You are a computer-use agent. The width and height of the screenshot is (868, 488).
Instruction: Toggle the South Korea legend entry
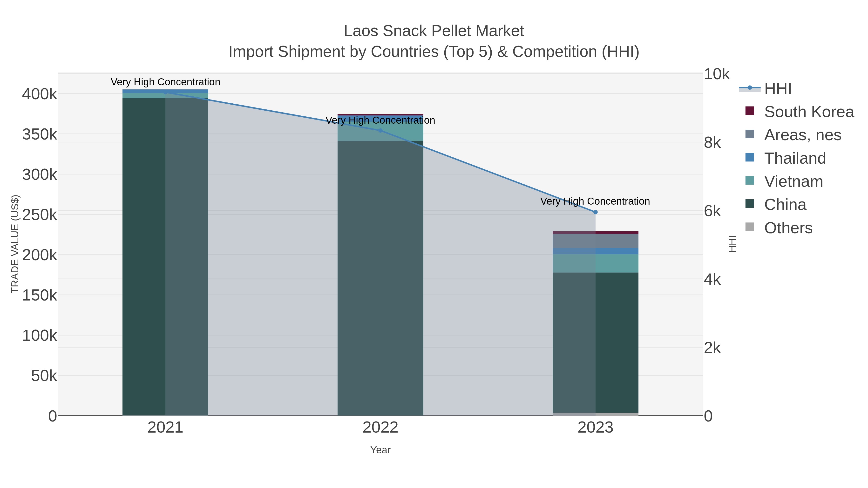click(x=799, y=112)
